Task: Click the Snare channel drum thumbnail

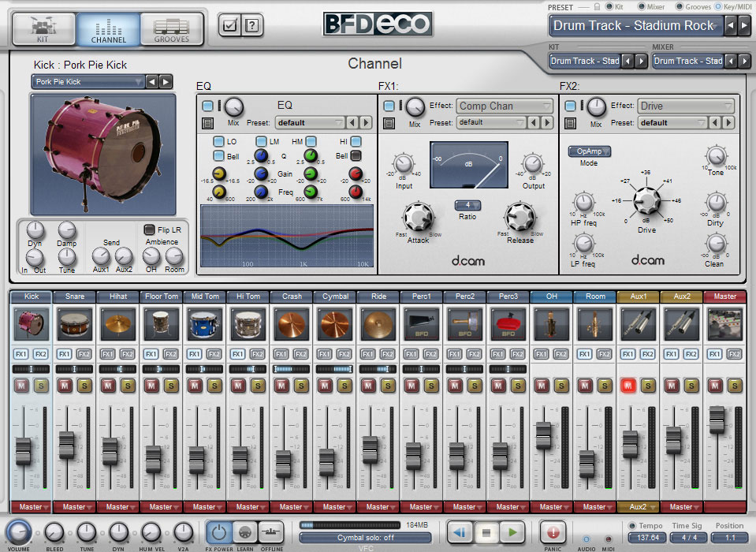Action: (x=74, y=324)
